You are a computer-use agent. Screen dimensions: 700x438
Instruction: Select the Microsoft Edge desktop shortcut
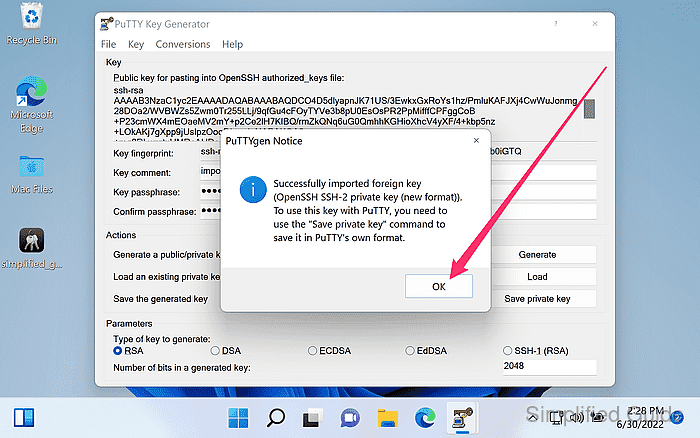32,105
